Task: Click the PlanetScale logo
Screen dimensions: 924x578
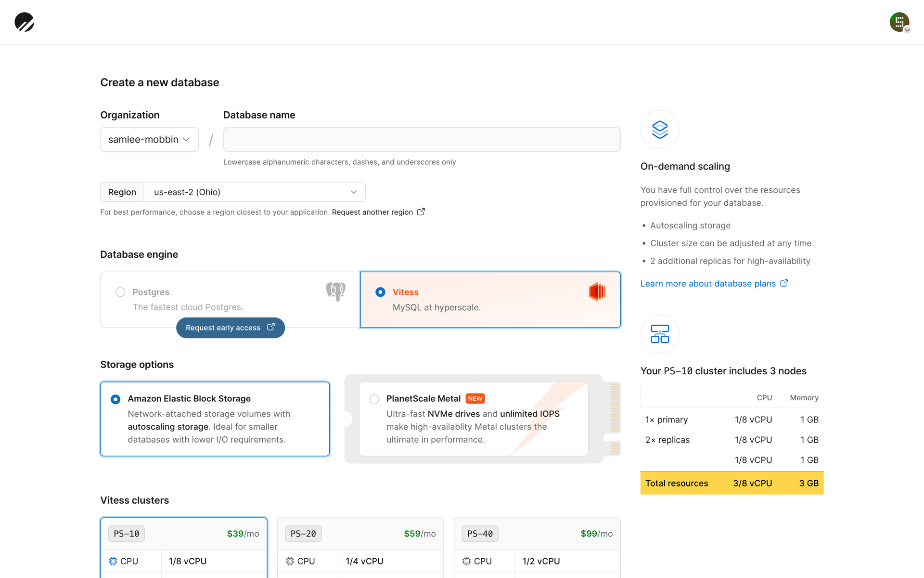Action: pyautogui.click(x=24, y=22)
